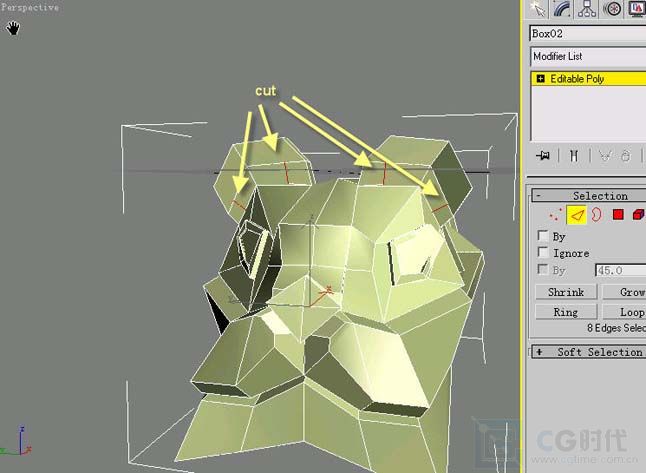Click the Loop selection button
This screenshot has width=646, height=473.
click(625, 312)
